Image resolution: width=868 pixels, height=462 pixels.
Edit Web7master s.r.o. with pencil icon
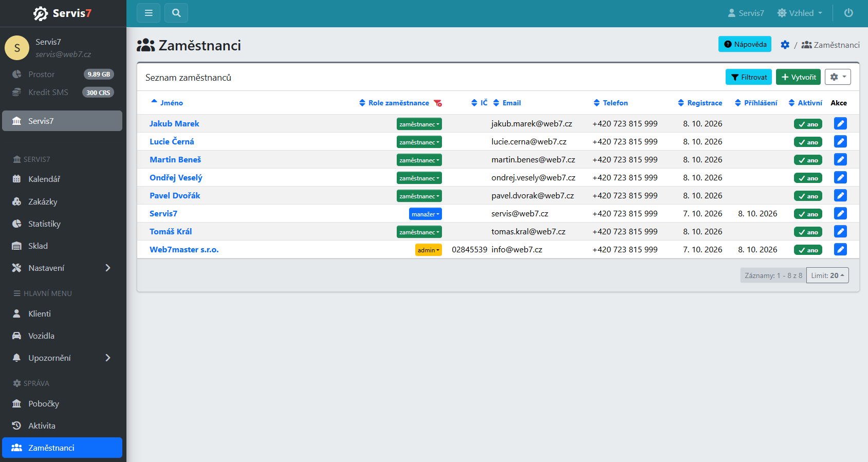click(x=840, y=249)
